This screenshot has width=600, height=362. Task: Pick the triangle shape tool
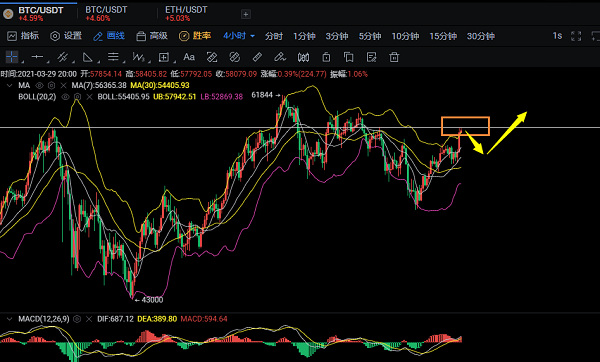click(88, 57)
